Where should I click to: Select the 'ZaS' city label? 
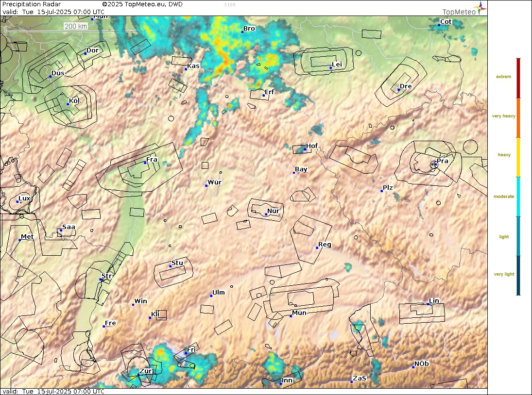360,379
